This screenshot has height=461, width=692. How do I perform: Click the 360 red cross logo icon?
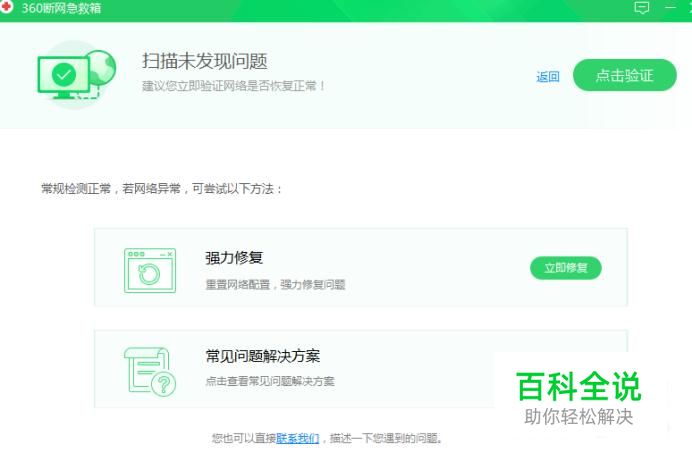(6, 7)
